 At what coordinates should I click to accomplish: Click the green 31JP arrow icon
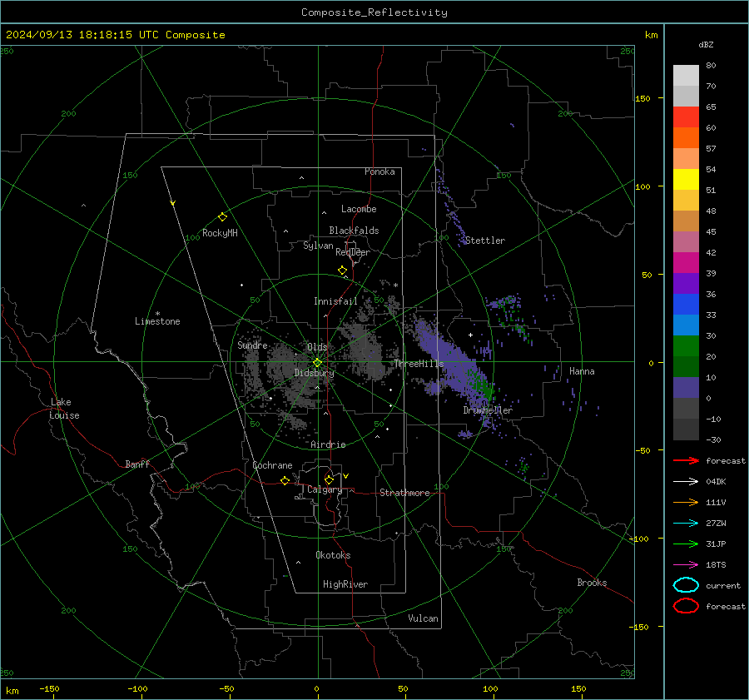686,544
